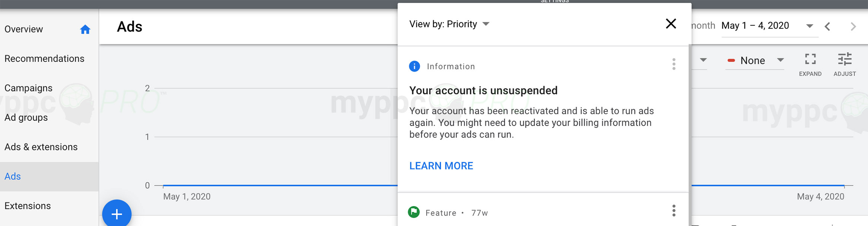Click the blue plus create button
Image resolution: width=868 pixels, height=226 pixels.
(x=117, y=214)
